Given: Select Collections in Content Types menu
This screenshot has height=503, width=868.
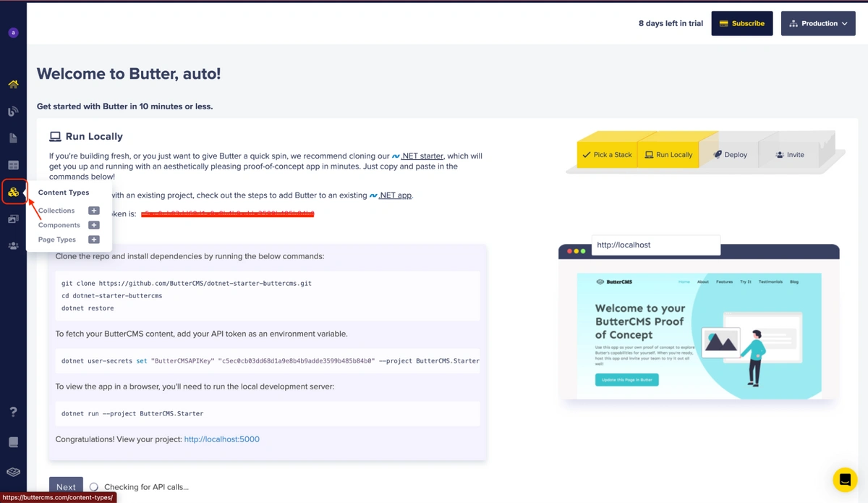Looking at the screenshot, I should point(56,211).
